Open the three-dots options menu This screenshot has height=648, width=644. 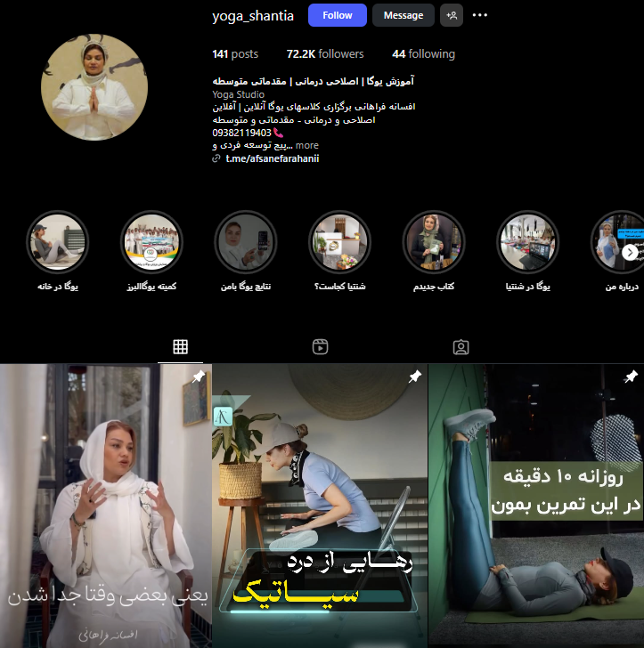pyautogui.click(x=480, y=15)
